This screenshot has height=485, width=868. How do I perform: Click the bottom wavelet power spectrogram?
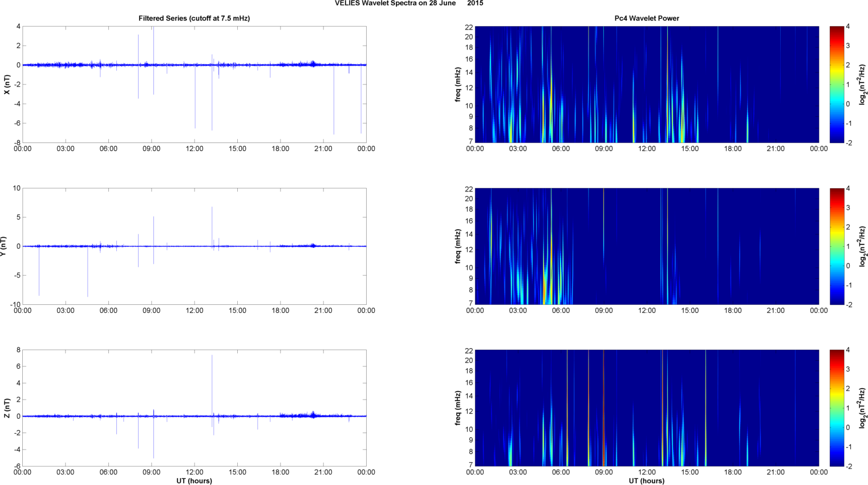(646, 408)
